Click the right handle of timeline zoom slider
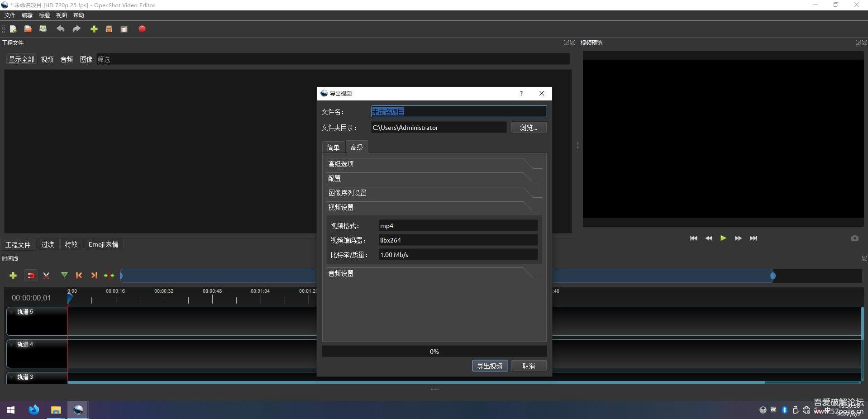Viewport: 868px width, 419px height. click(773, 276)
